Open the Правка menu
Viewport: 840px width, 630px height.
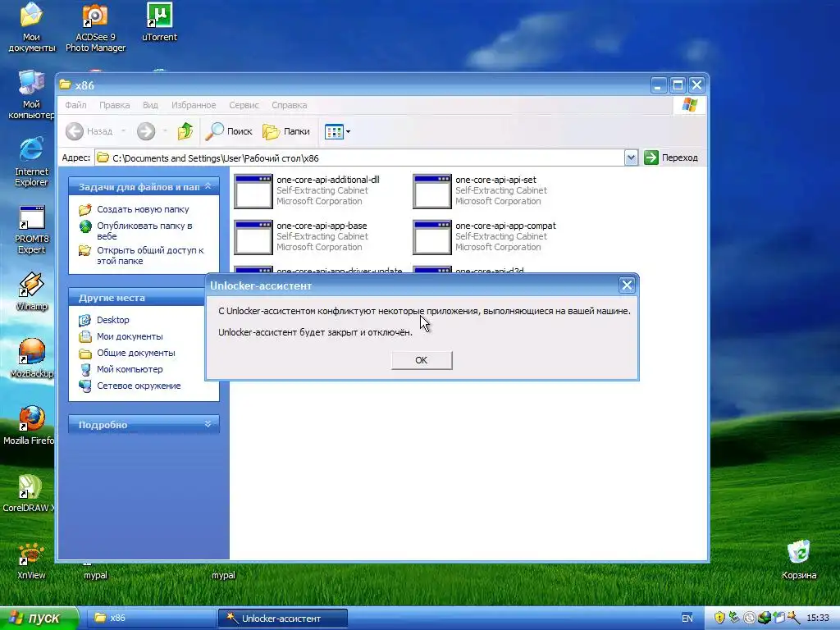(x=115, y=105)
